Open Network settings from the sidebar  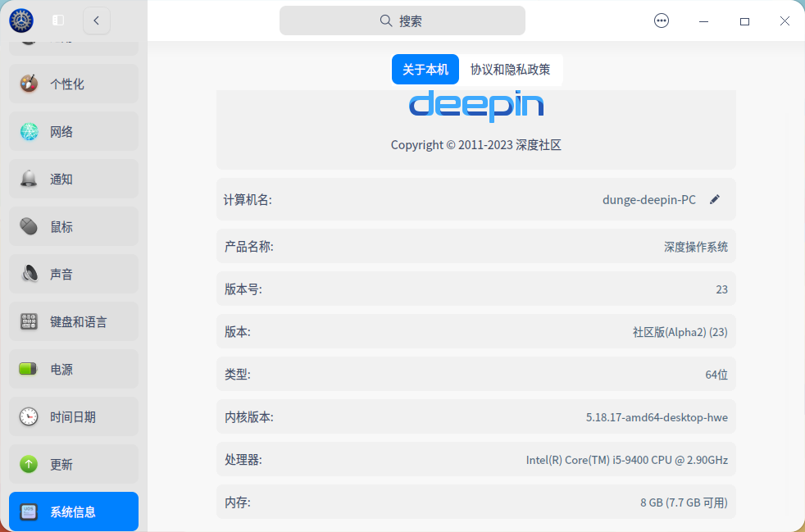click(73, 131)
